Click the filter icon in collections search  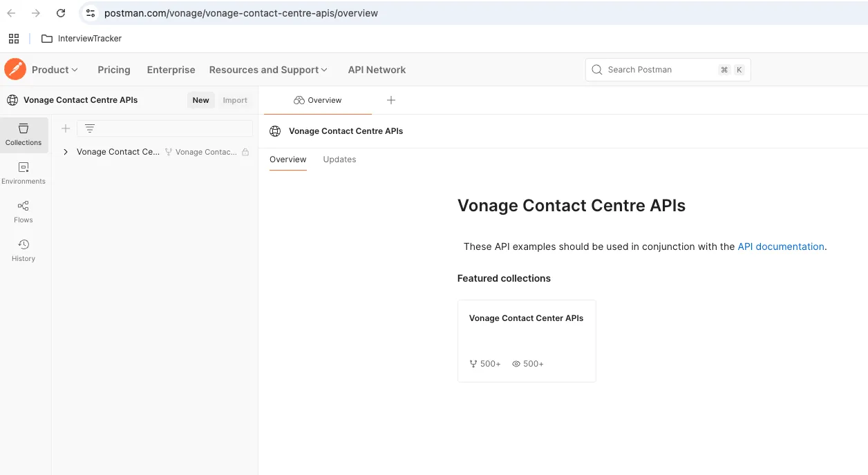90,128
